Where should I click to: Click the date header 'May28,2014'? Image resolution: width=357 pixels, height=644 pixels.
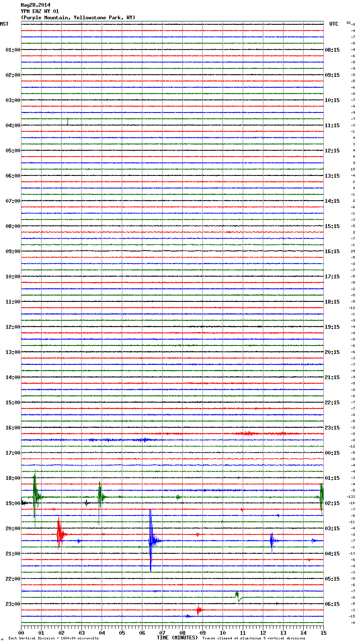click(x=35, y=5)
